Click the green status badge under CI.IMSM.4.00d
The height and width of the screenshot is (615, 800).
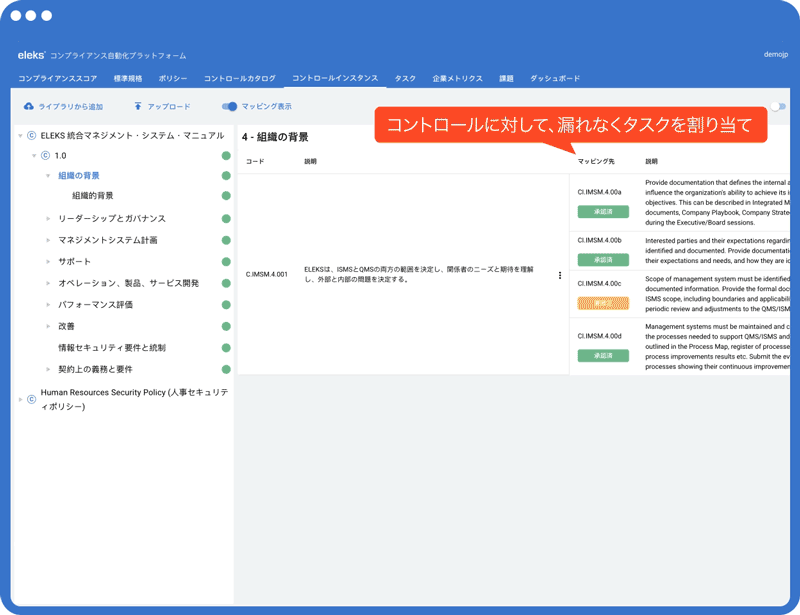pyautogui.click(x=603, y=356)
